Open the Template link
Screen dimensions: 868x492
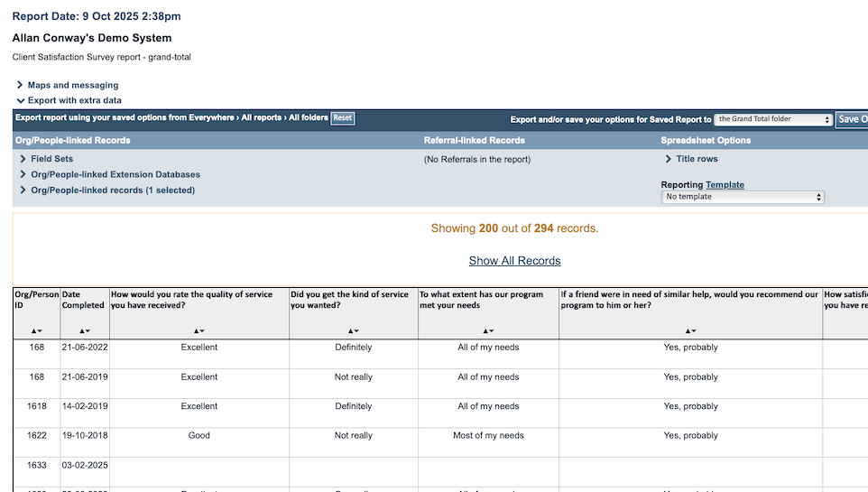pyautogui.click(x=725, y=185)
